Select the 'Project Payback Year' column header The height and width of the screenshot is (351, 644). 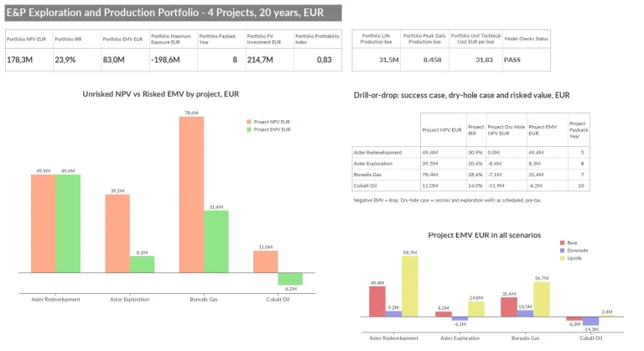click(x=579, y=130)
